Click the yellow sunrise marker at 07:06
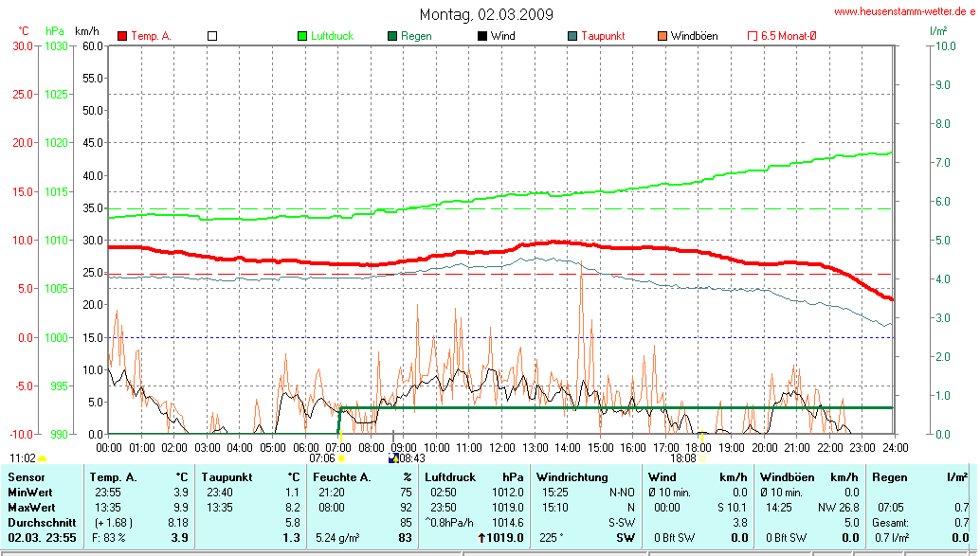Viewport: 980px width, 556px height. click(341, 459)
